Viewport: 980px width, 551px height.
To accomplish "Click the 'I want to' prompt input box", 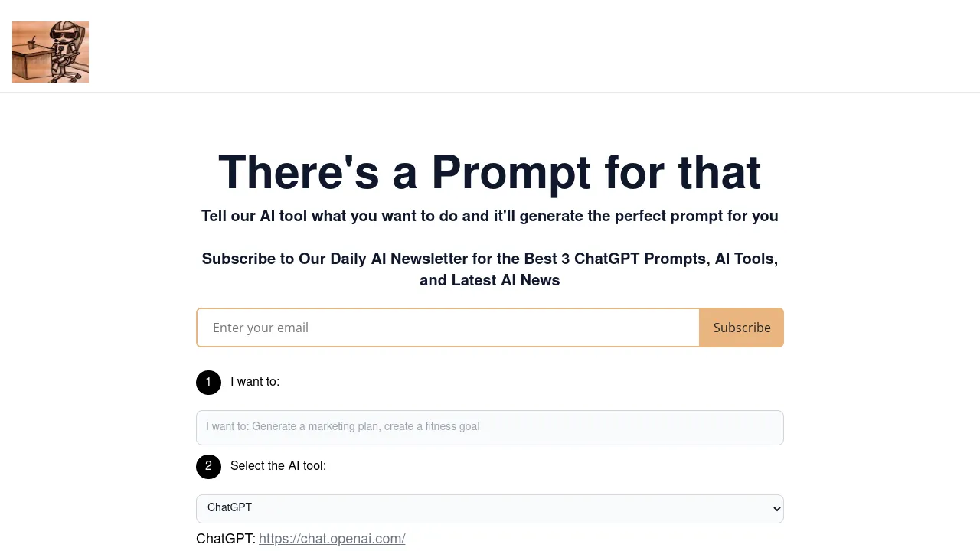I will click(490, 427).
